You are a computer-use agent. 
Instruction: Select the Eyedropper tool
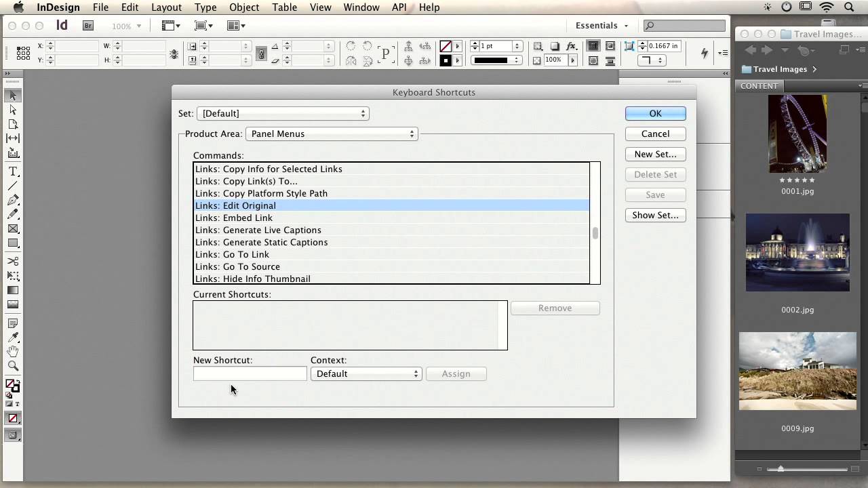point(13,338)
